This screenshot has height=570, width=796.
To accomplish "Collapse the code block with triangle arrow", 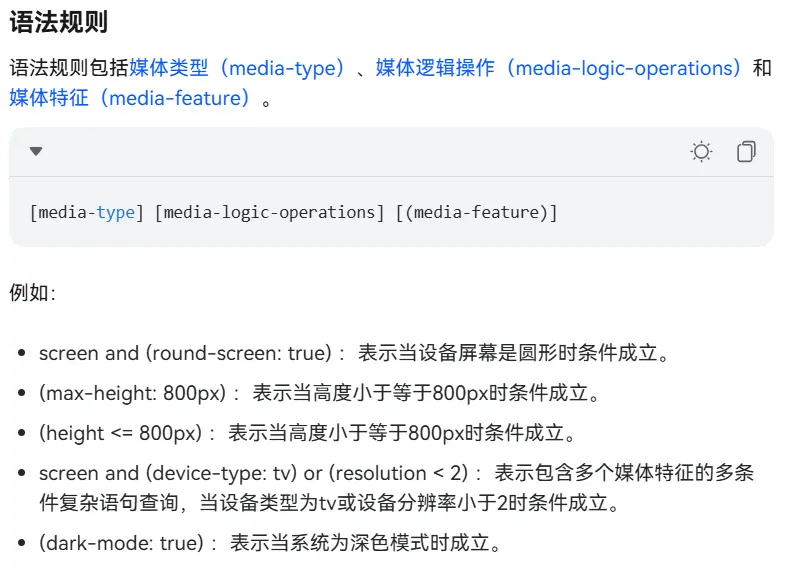I will [x=36, y=152].
